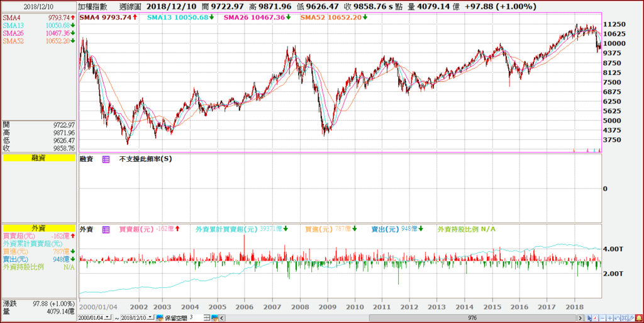Click the 2000/01/04 label on time axis
Screen dimensions: 644x323
coord(99,307)
